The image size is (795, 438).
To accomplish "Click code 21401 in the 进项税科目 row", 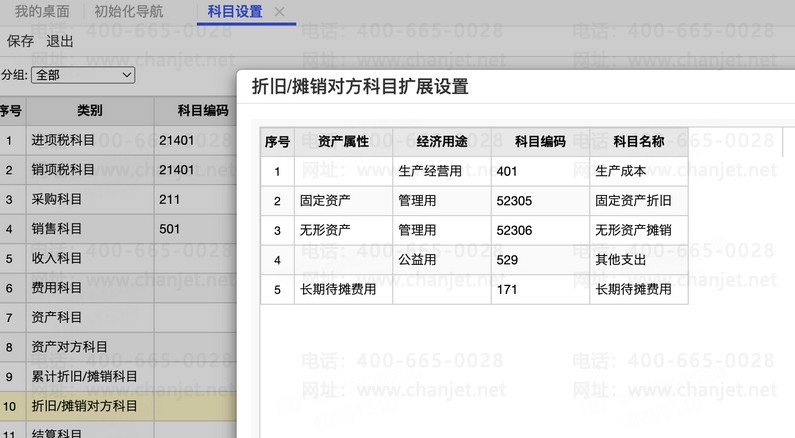I will 176,140.
